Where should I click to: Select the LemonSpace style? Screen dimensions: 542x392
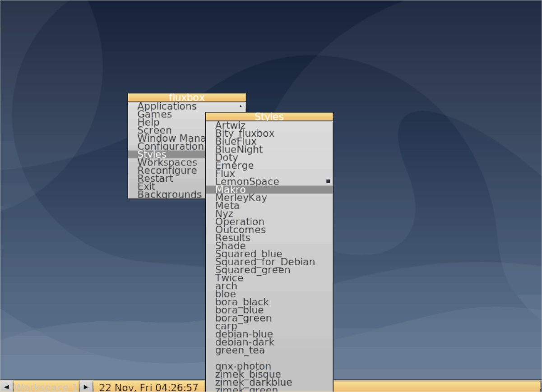[x=247, y=181]
